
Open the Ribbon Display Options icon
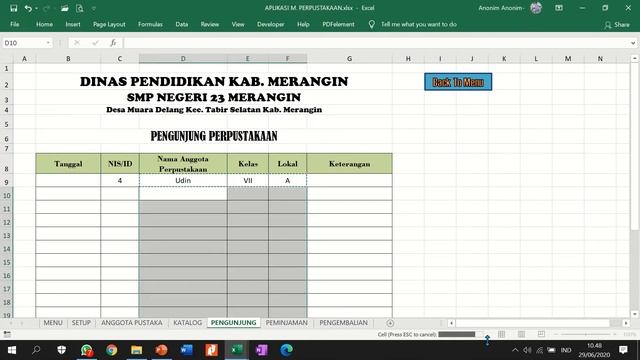[559, 8]
